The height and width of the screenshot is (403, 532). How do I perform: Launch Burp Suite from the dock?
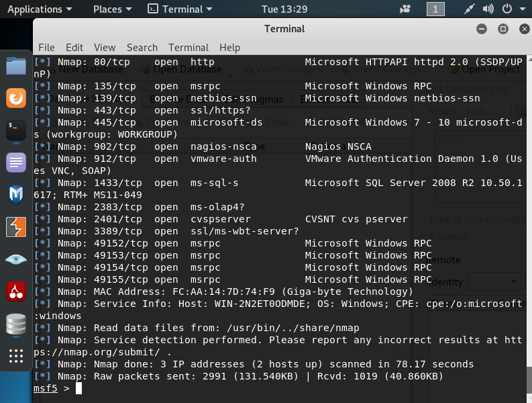pyautogui.click(x=16, y=228)
